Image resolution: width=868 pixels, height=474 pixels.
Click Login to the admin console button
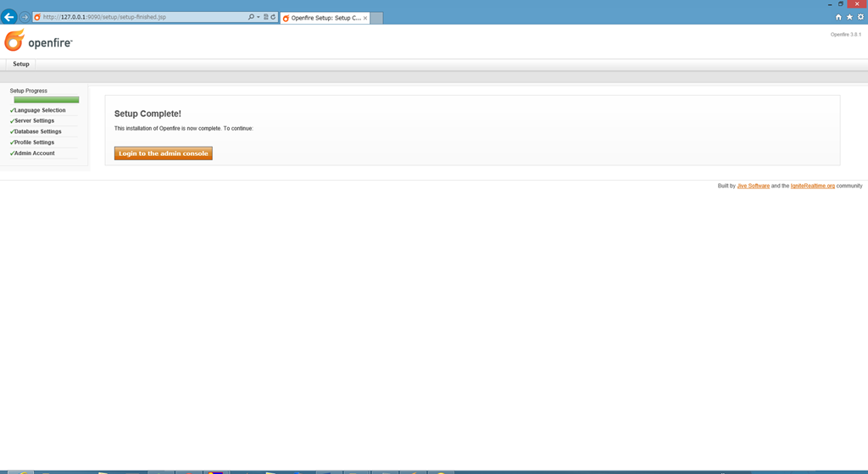click(164, 153)
